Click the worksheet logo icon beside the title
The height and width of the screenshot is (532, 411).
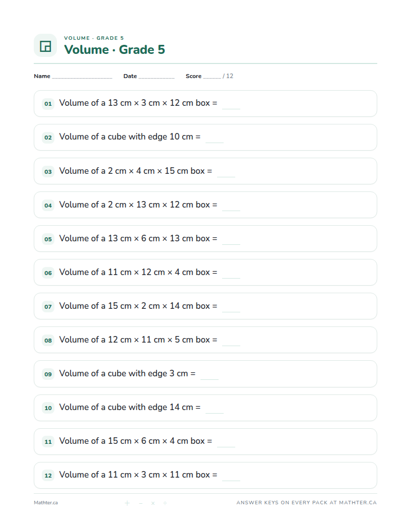tap(45, 45)
